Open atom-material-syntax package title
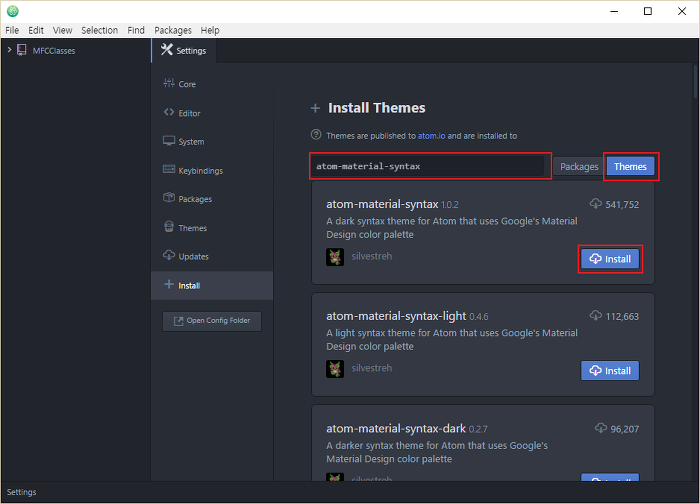 (x=382, y=204)
